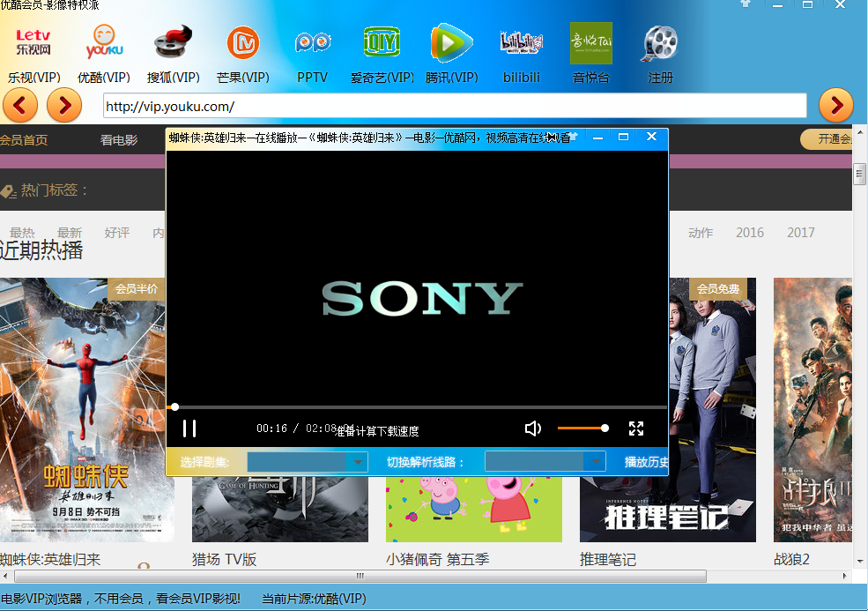Viewport: 868px width, 611px height.
Task: Filter by the 2016 tag
Action: click(750, 233)
